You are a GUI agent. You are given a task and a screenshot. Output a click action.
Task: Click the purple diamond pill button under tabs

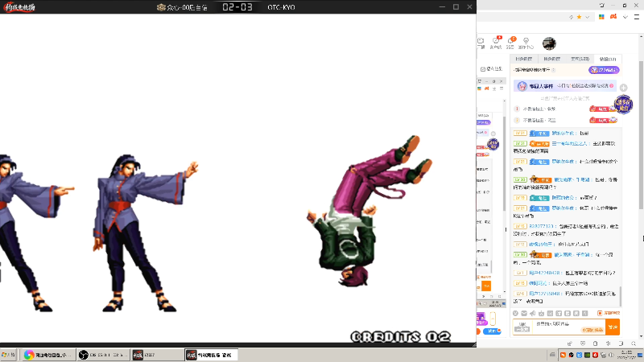pos(604,70)
